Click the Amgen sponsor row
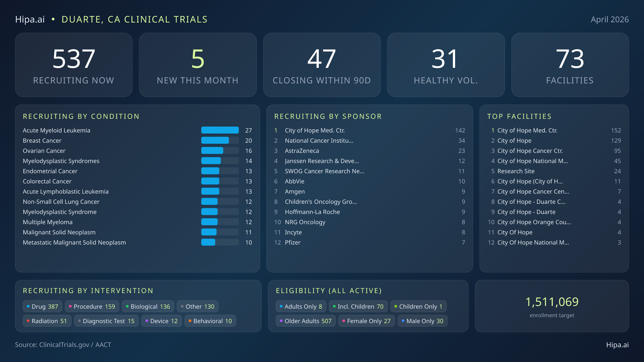644x362 pixels. tap(369, 191)
